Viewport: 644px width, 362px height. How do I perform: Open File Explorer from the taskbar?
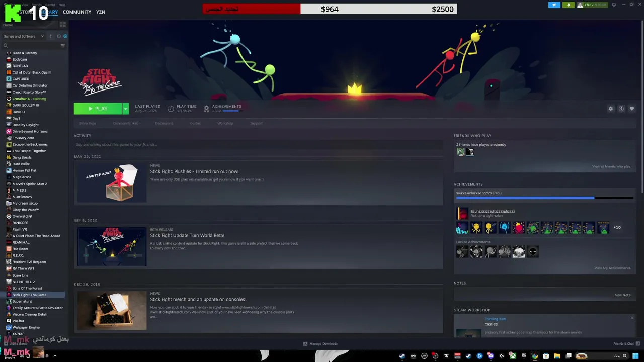(x=557, y=356)
